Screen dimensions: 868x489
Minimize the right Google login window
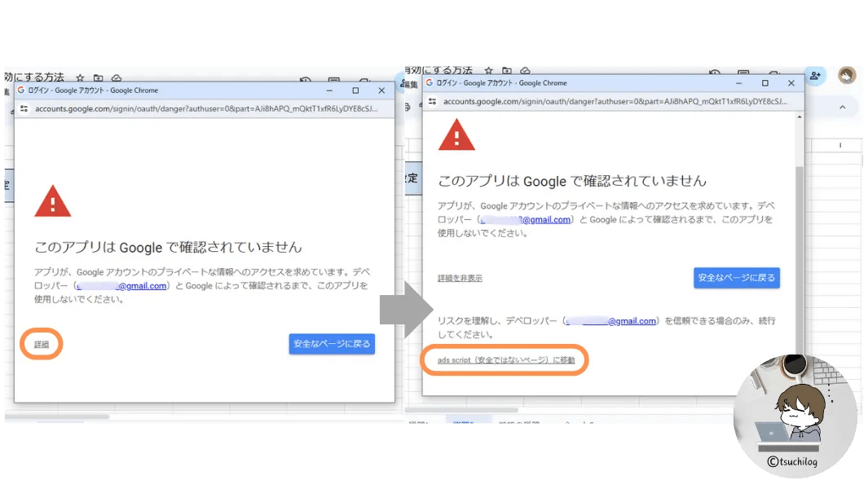(738, 83)
